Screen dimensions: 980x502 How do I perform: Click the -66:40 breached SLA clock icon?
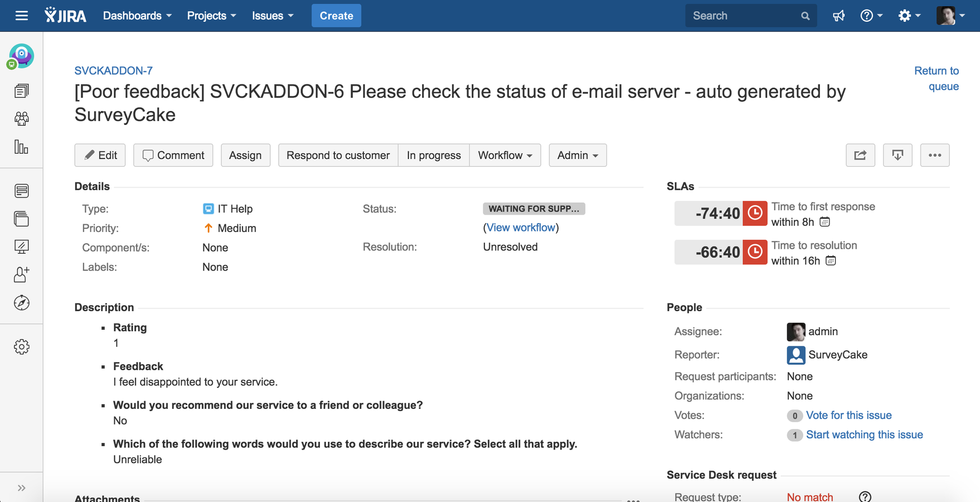[755, 252]
